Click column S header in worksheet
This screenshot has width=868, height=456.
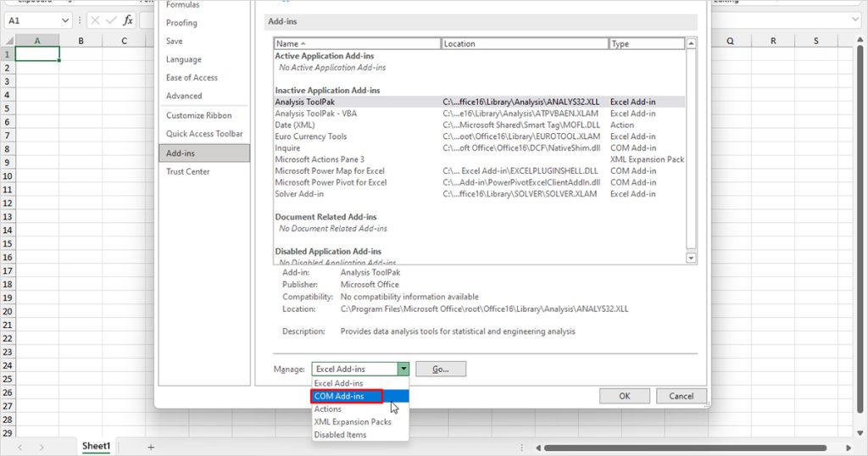coord(816,41)
